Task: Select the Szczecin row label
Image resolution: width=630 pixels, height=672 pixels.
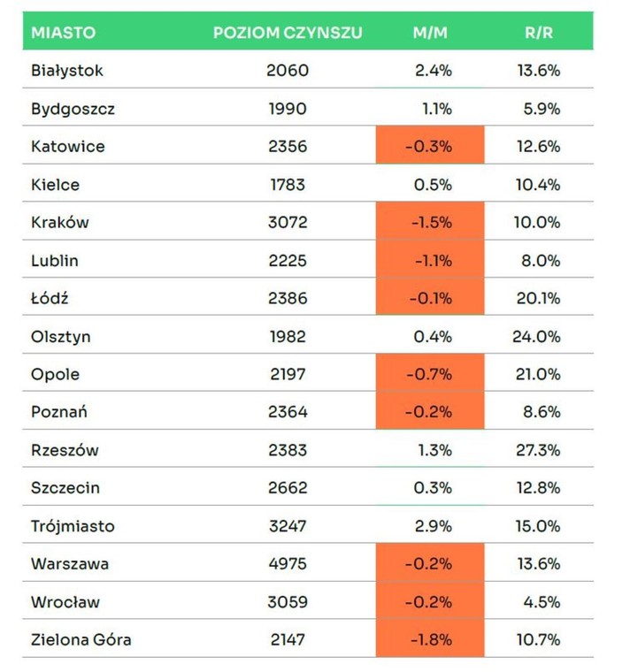Action: coord(65,488)
